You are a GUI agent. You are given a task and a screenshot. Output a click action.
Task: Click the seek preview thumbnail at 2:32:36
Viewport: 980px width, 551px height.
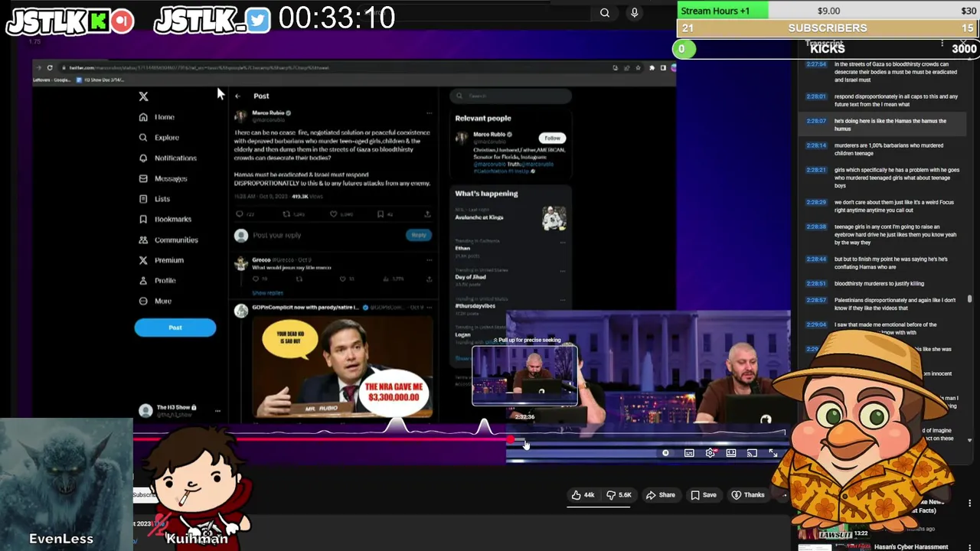tap(524, 375)
